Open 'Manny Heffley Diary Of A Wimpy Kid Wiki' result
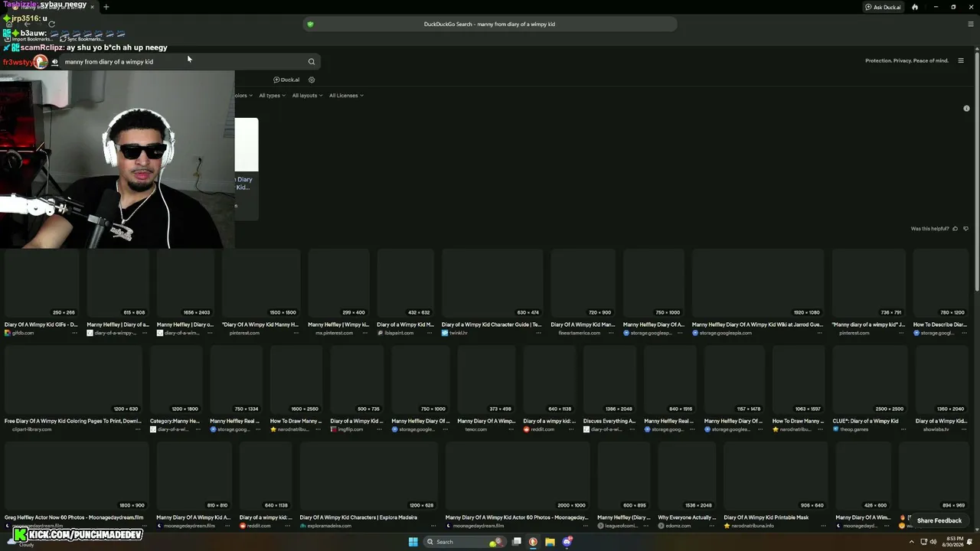 tap(757, 324)
